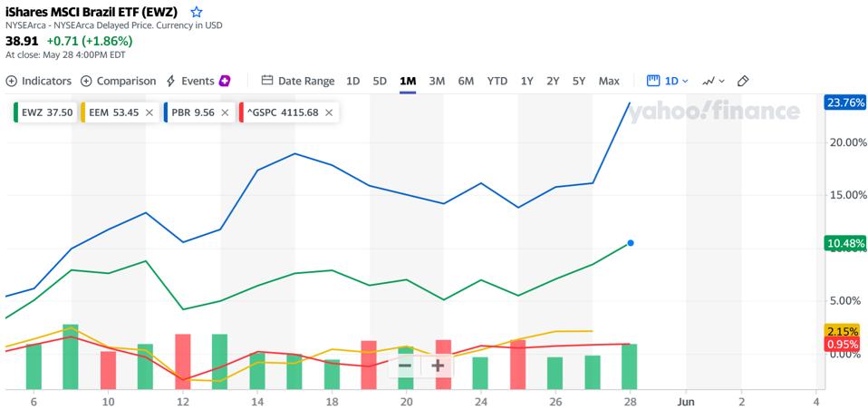Zoom out with the minus button
The width and height of the screenshot is (868, 410).
pyautogui.click(x=405, y=366)
